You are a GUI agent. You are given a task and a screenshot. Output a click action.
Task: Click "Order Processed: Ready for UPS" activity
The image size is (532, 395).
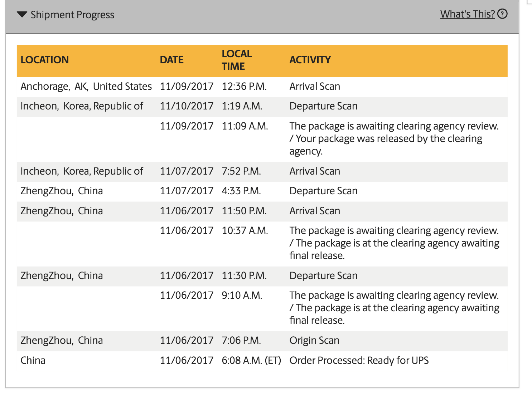359,360
